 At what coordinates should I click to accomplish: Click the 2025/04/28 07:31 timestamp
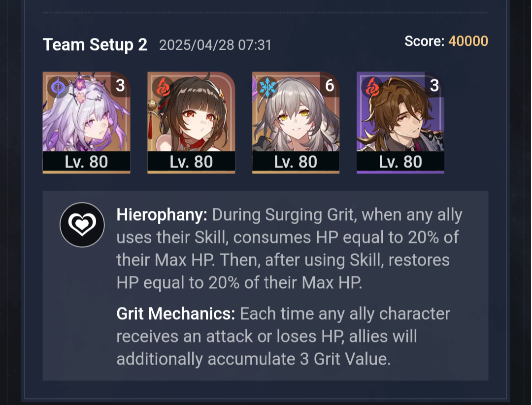tap(215, 45)
